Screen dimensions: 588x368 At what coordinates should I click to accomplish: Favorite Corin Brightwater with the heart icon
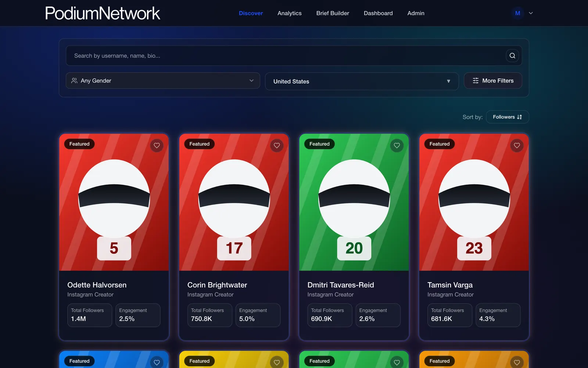pyautogui.click(x=277, y=145)
